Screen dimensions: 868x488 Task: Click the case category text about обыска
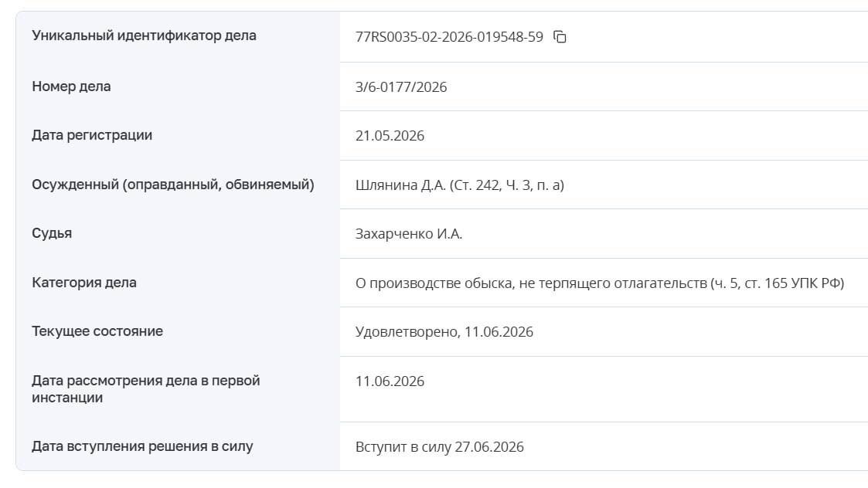(600, 283)
